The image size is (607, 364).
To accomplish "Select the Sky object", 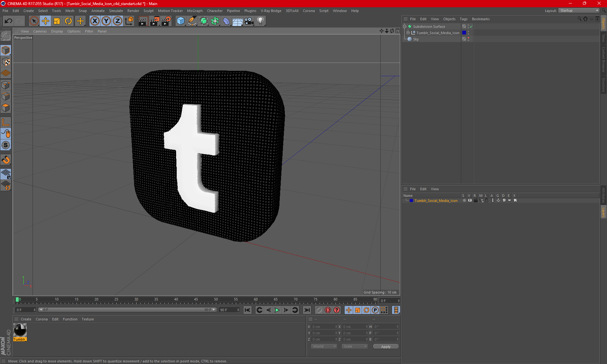I will (x=416, y=39).
